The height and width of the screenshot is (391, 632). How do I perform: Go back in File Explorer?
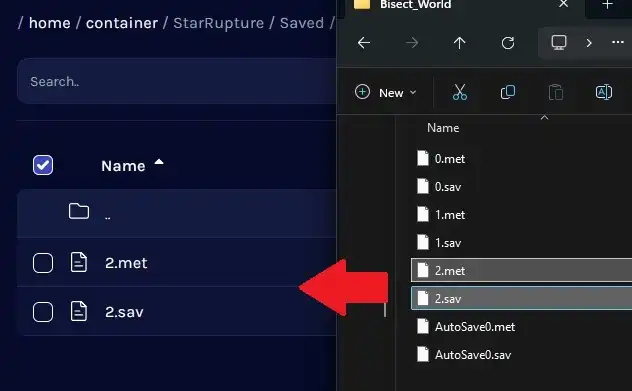coord(364,43)
